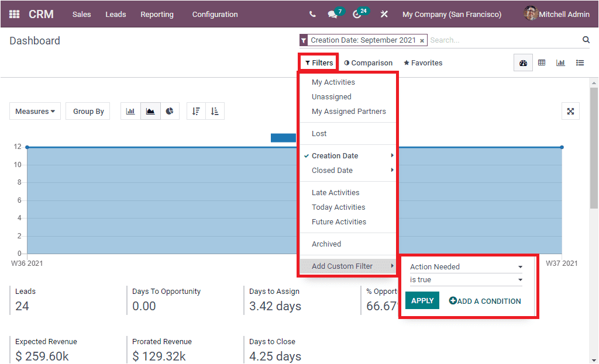The height and width of the screenshot is (364, 599).
Task: Switch to the Favorites tab
Action: [x=423, y=63]
